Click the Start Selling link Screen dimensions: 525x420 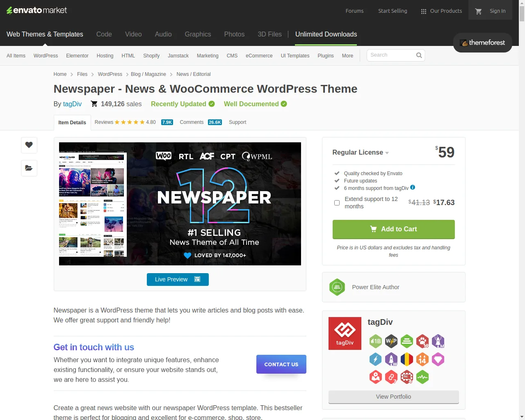point(393,11)
